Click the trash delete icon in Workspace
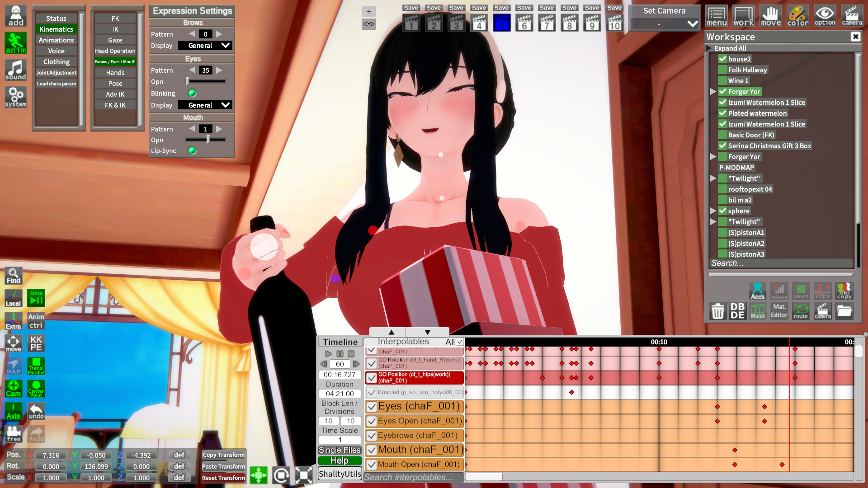 click(718, 311)
